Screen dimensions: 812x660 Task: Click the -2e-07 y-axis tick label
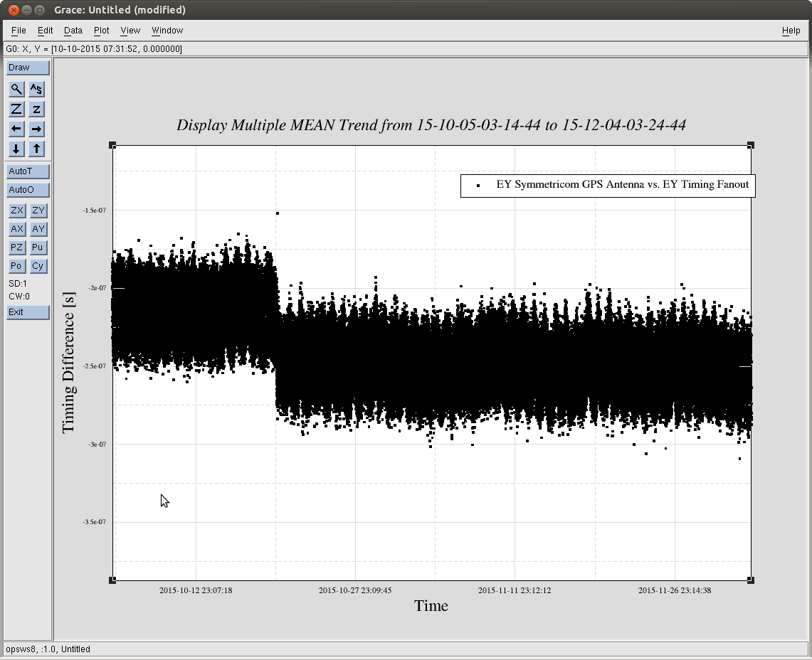(97, 288)
